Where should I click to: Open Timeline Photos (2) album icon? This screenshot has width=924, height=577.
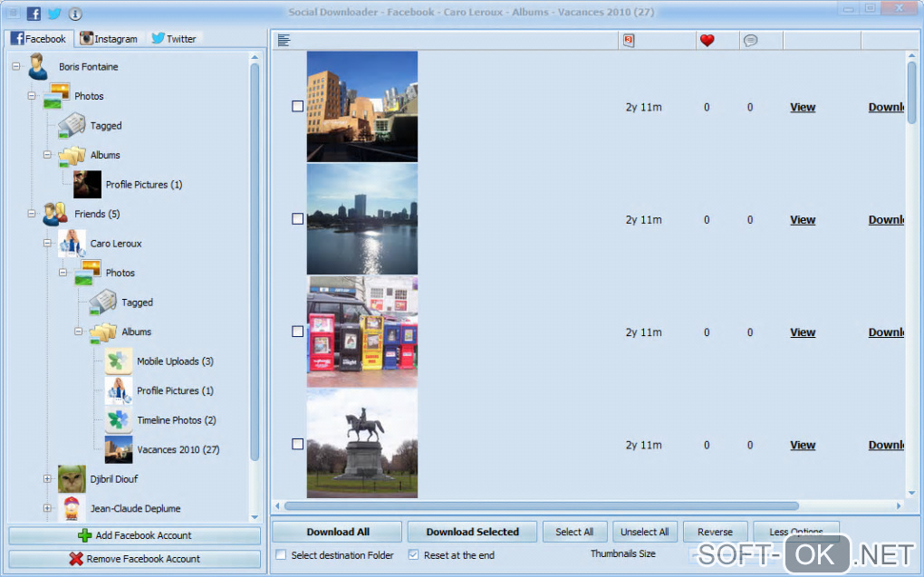coord(119,420)
